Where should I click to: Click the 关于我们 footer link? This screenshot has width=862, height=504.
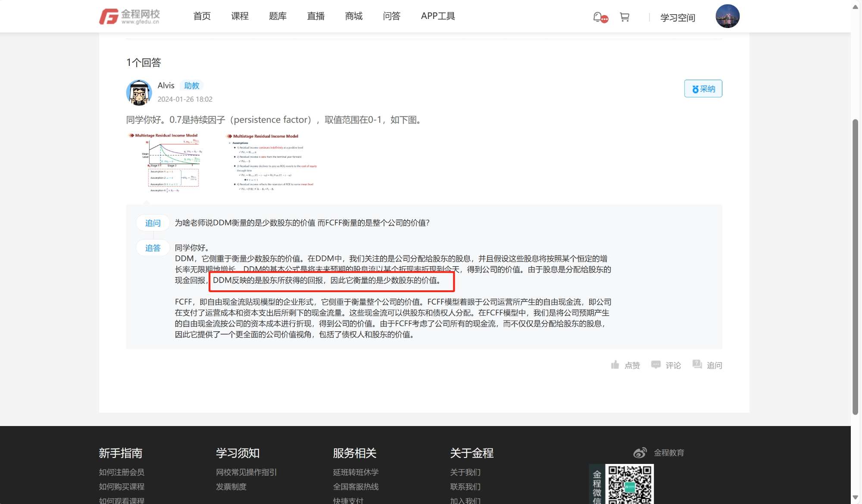click(x=465, y=472)
